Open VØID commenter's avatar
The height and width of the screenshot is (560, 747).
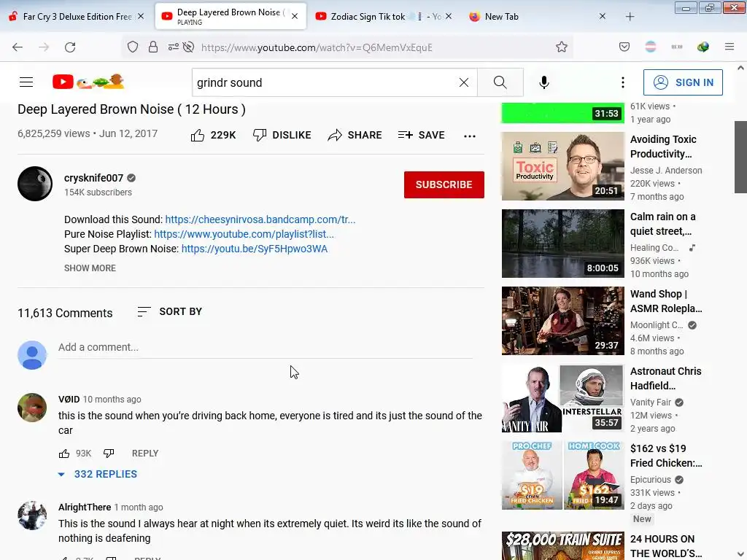[x=32, y=408]
